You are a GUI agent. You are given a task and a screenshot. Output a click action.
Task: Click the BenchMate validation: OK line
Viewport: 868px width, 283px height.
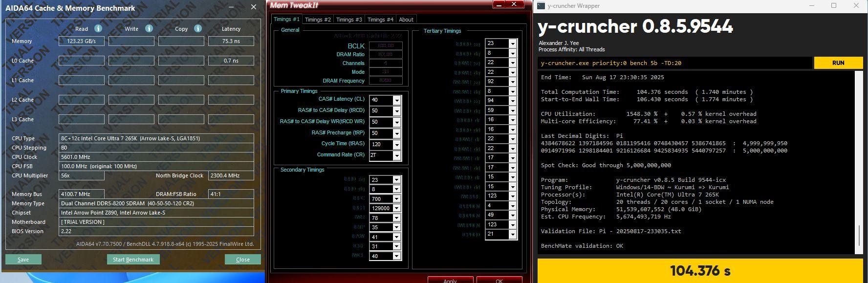(x=582, y=246)
